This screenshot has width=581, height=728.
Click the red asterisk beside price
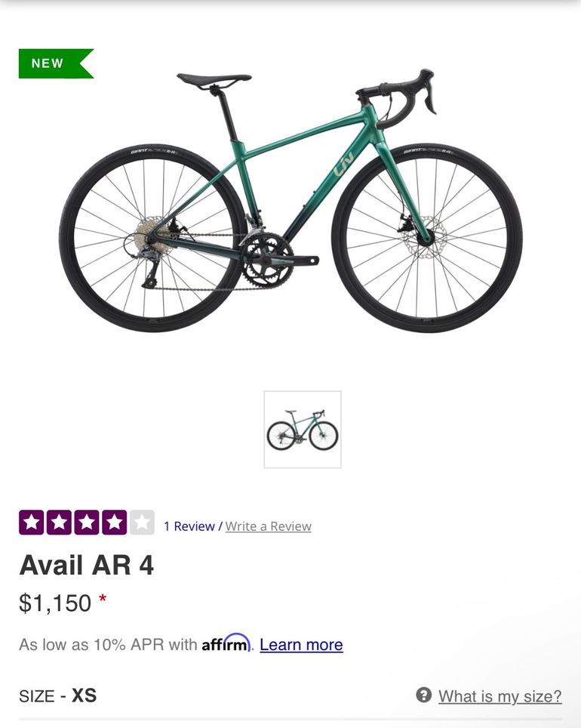point(103,598)
